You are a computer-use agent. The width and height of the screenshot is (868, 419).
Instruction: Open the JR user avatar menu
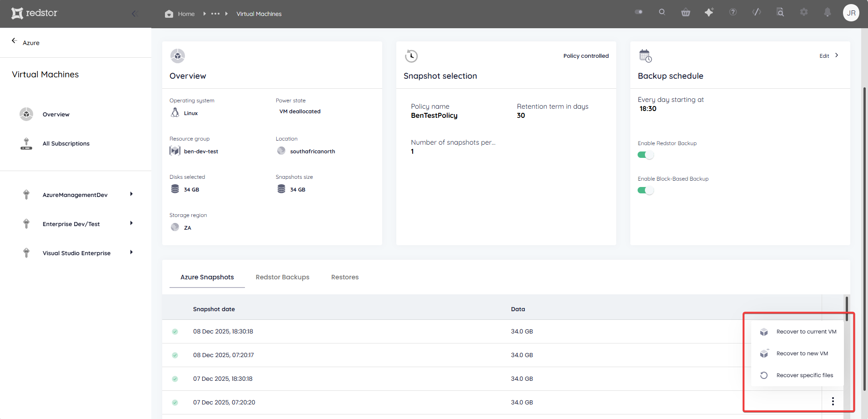(x=851, y=13)
